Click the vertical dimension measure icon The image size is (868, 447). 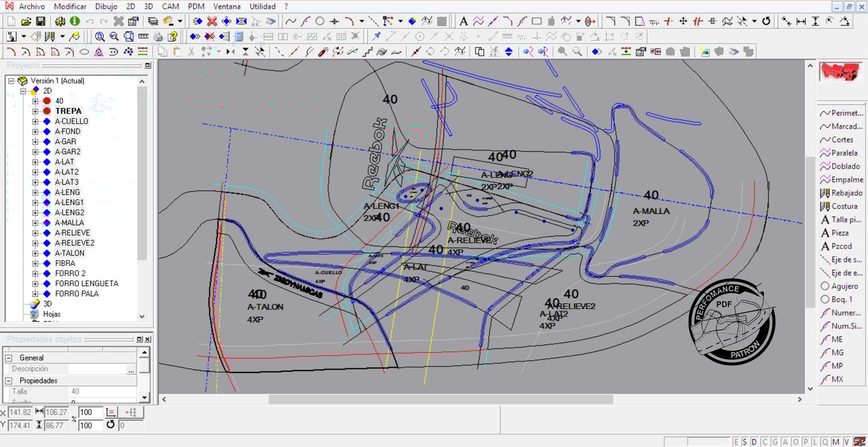point(815,21)
